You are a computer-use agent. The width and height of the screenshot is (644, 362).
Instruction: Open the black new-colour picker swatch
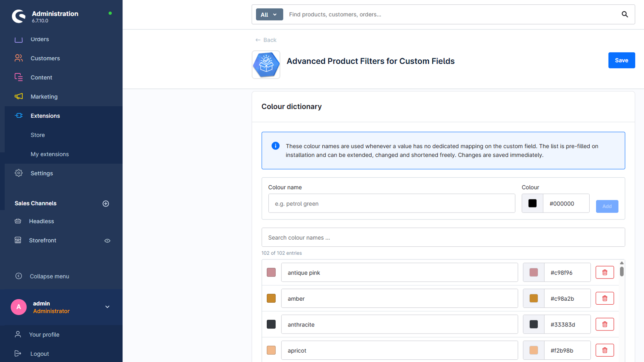click(x=532, y=203)
